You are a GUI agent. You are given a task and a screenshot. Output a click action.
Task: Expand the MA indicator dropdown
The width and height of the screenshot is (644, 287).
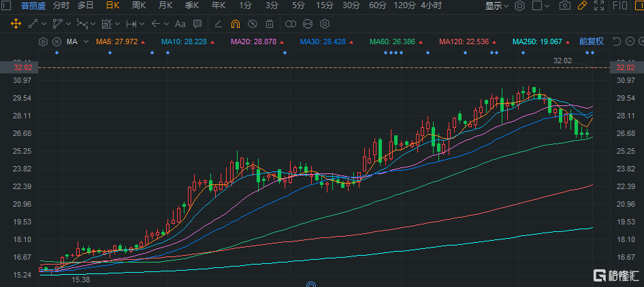(86, 41)
